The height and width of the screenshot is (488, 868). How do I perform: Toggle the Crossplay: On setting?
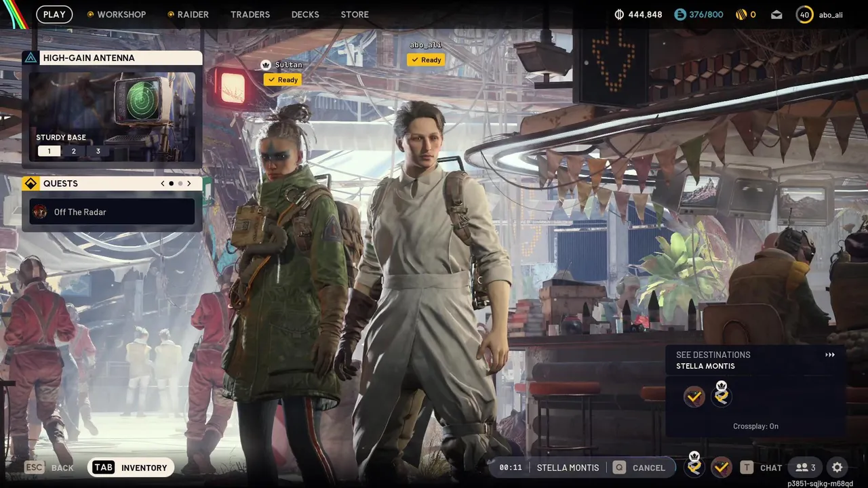point(755,426)
